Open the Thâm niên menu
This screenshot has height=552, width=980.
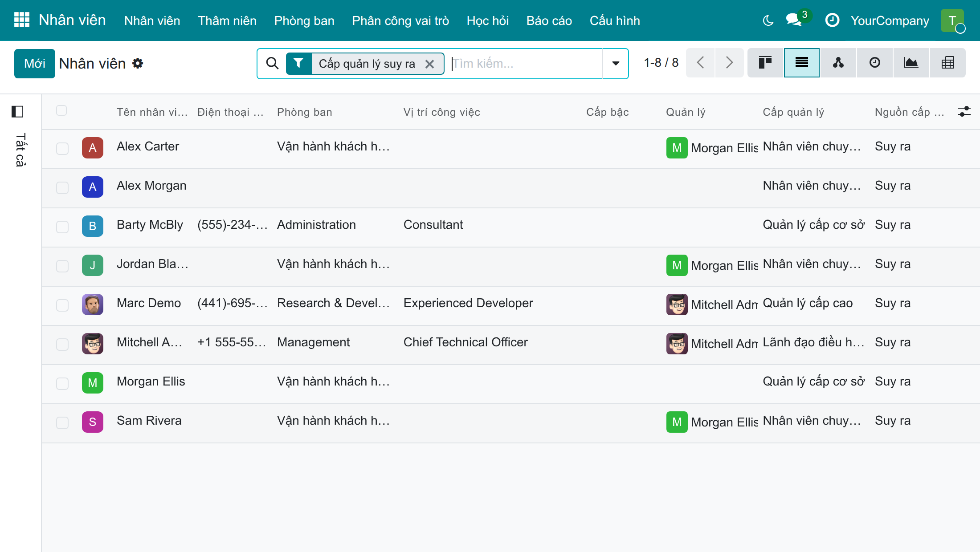(227, 20)
